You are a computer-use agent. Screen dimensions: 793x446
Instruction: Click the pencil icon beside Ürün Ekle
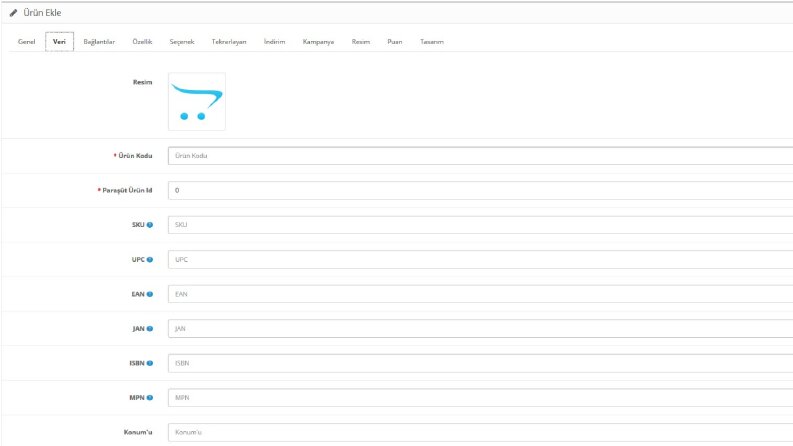pos(14,13)
